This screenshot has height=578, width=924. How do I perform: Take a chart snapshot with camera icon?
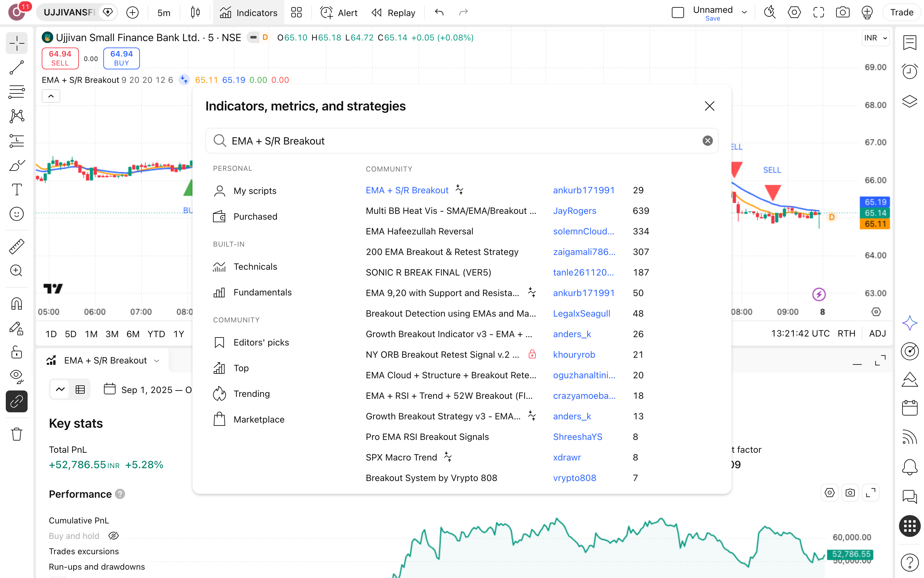point(843,13)
